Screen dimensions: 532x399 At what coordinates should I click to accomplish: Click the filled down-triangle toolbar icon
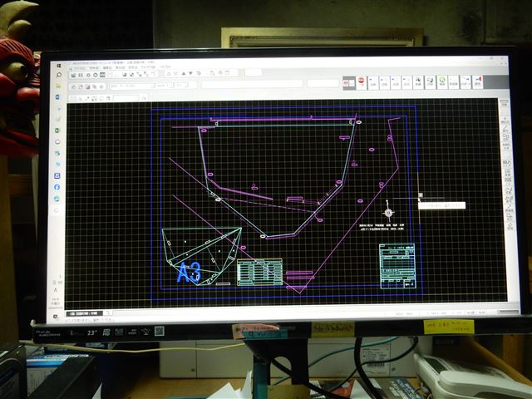[x=190, y=73]
